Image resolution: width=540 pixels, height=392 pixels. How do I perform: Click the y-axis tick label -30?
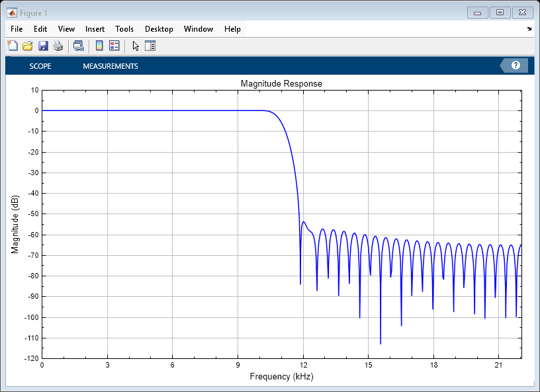coord(33,173)
